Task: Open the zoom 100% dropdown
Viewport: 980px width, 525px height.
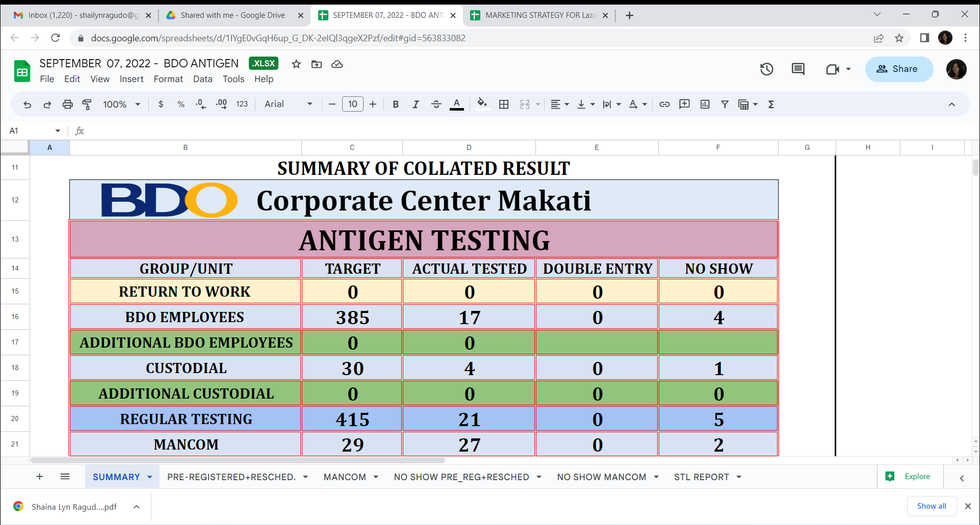Action: pyautogui.click(x=121, y=104)
